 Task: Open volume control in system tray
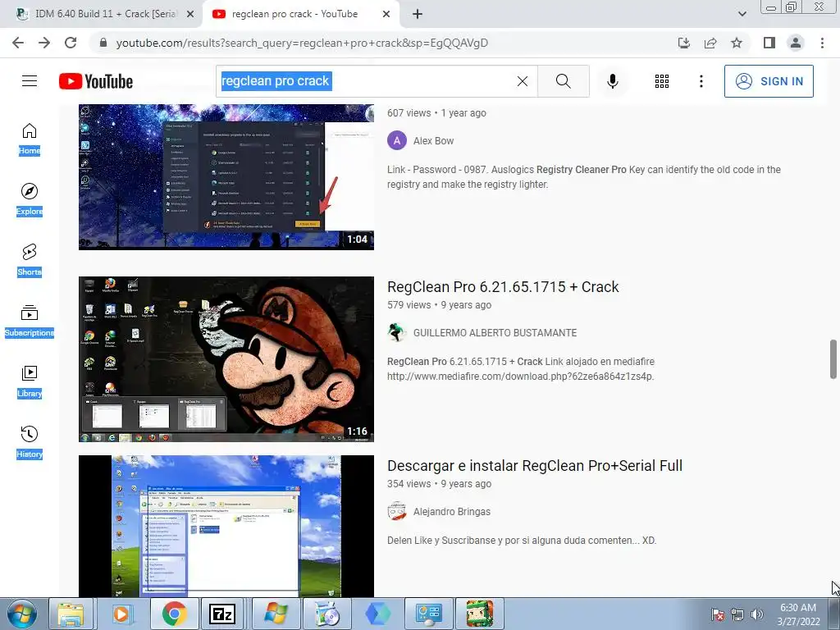pyautogui.click(x=757, y=614)
